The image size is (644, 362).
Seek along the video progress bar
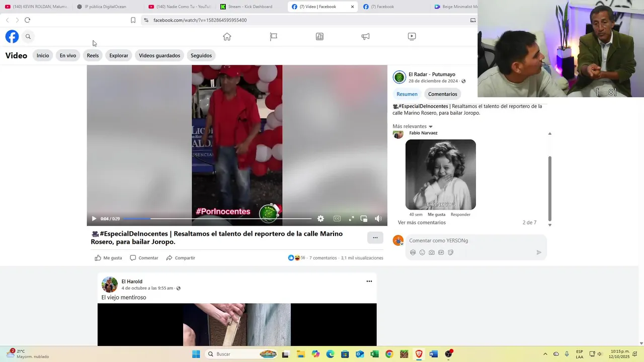217,219
